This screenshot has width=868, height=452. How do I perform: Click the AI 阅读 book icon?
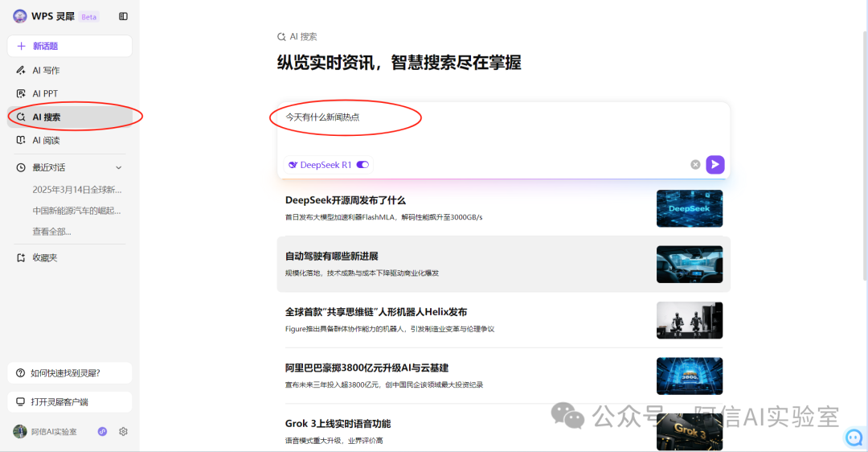(21, 140)
